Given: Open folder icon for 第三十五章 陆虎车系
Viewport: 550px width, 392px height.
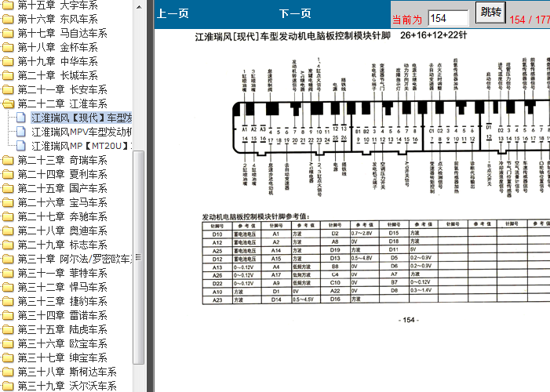Looking at the screenshot, I should tap(8, 329).
